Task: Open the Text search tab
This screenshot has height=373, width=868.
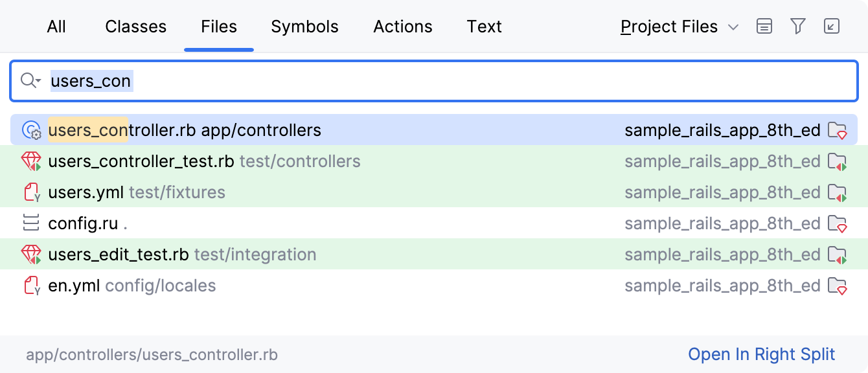Action: tap(484, 27)
